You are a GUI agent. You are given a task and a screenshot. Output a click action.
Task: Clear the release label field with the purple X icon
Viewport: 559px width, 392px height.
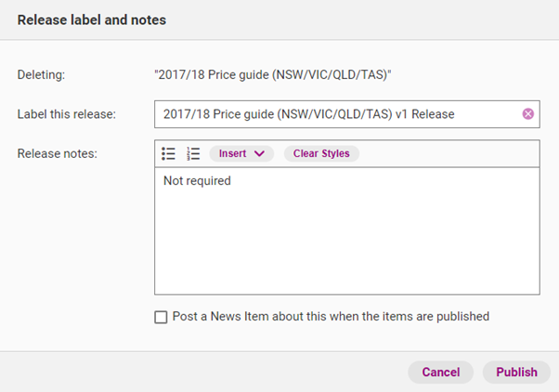coord(528,113)
